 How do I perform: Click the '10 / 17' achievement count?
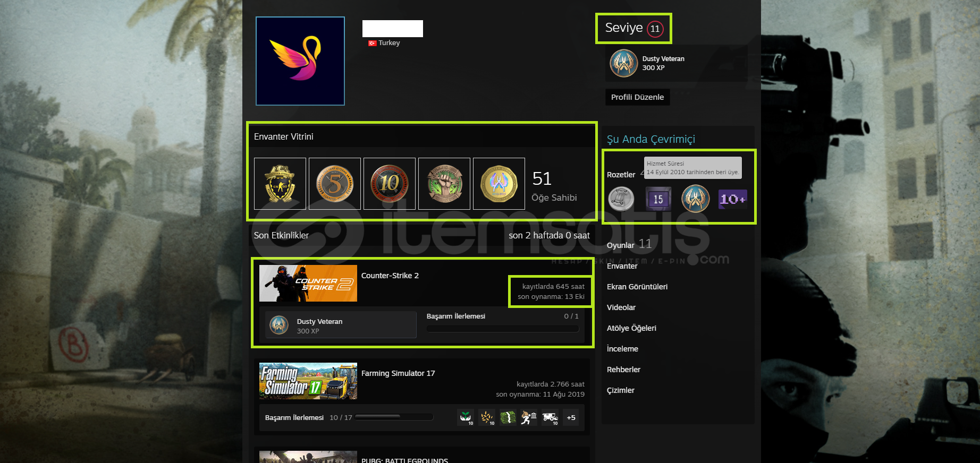pos(341,417)
